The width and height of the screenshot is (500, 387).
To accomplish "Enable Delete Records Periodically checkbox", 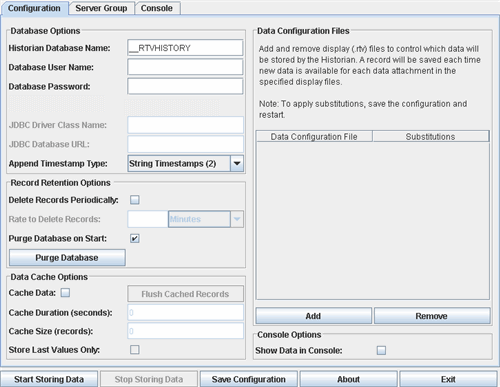I will click(135, 200).
